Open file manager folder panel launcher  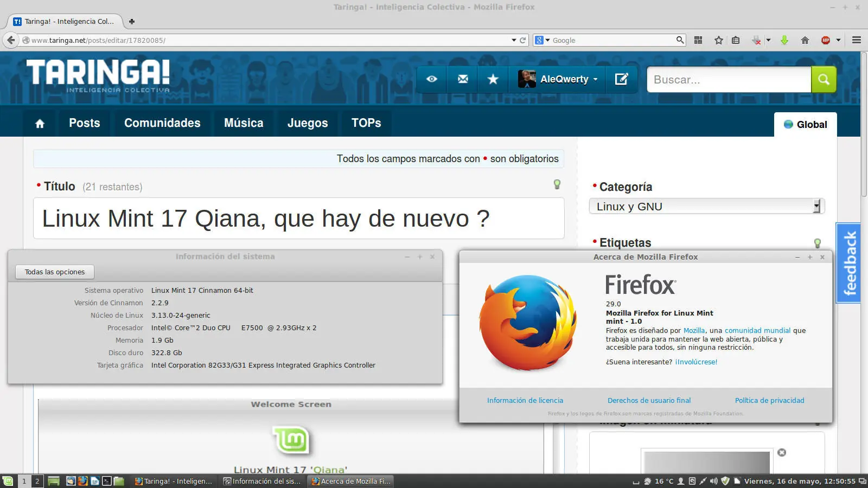click(x=119, y=481)
